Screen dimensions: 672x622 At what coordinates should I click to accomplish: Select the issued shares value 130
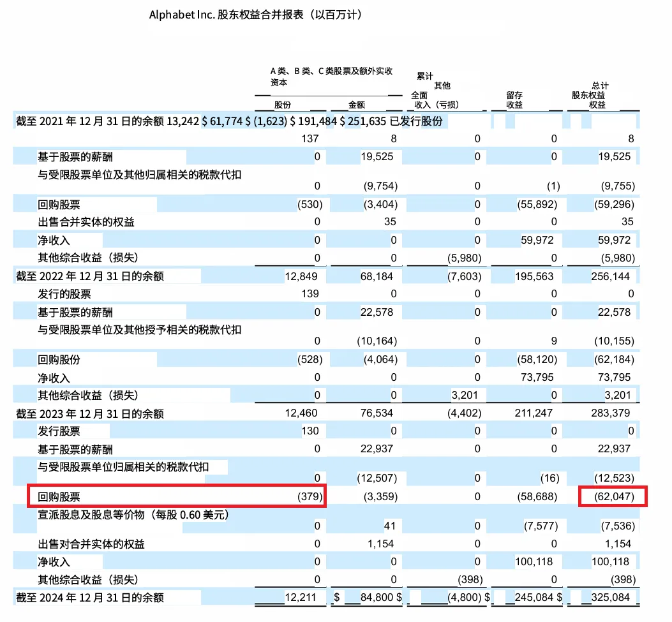(310, 431)
